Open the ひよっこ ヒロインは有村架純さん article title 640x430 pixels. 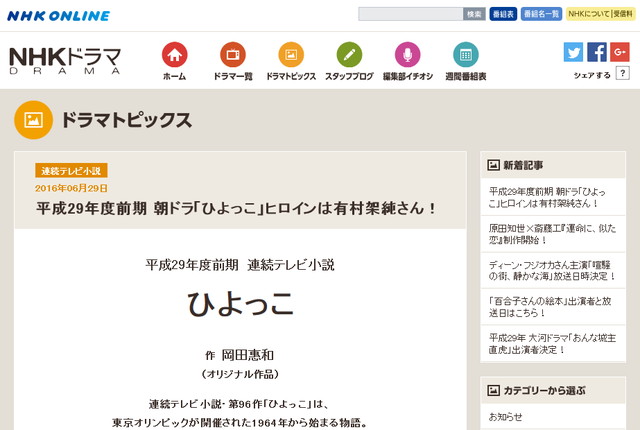pos(236,208)
